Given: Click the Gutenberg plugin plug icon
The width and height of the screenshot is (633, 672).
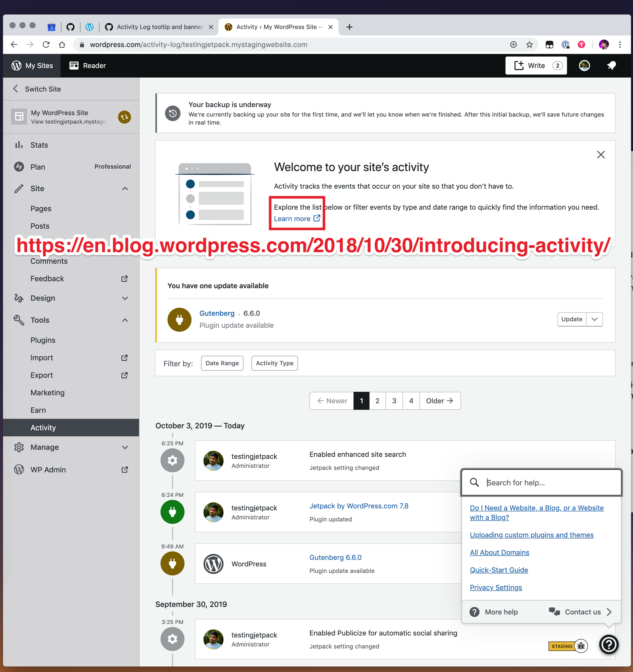Looking at the screenshot, I should (179, 319).
